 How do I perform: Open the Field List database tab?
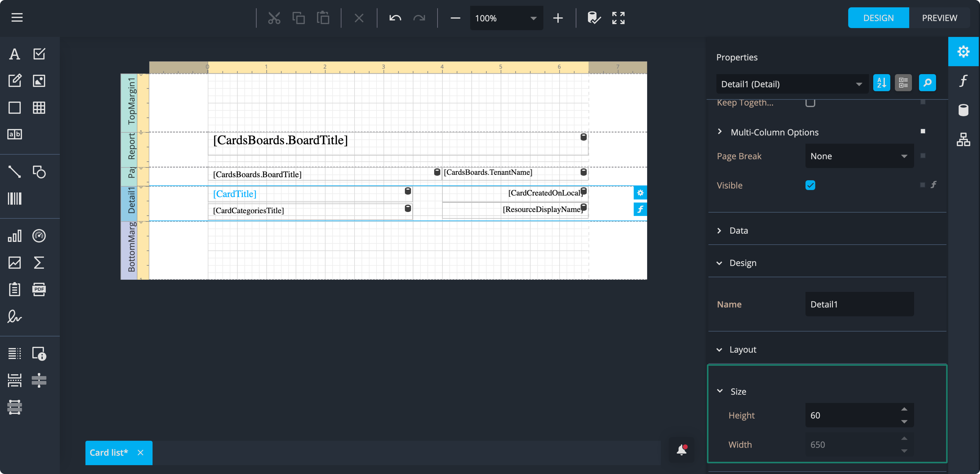coord(963,110)
